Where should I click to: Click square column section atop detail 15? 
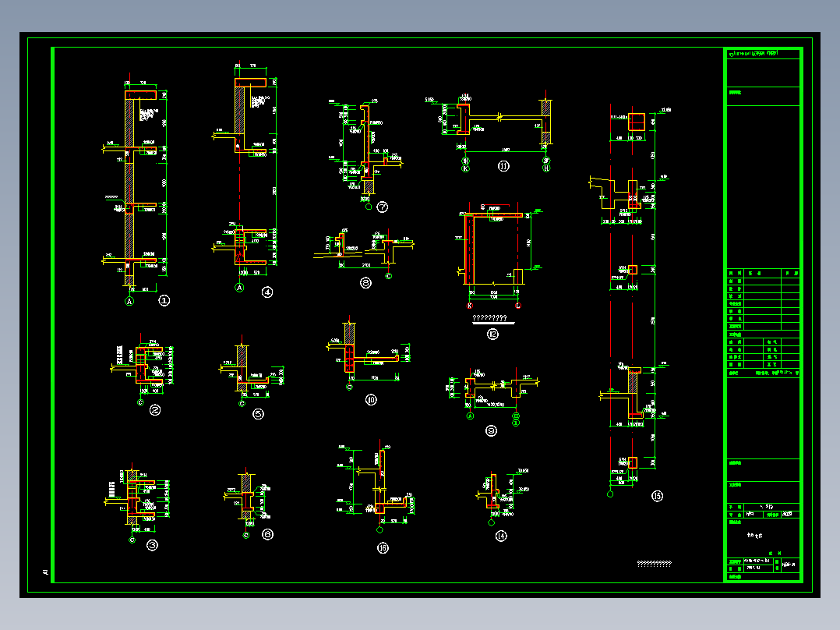637,122
